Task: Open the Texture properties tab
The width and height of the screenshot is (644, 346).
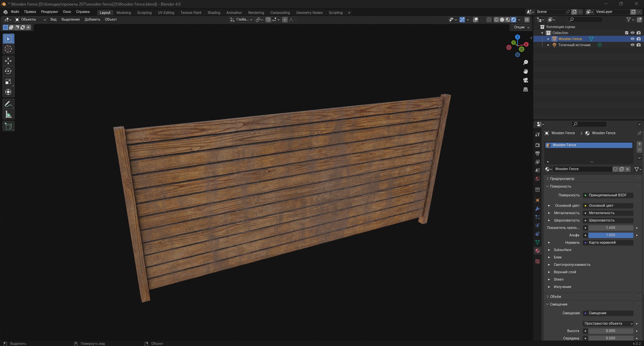Action: tap(537, 261)
